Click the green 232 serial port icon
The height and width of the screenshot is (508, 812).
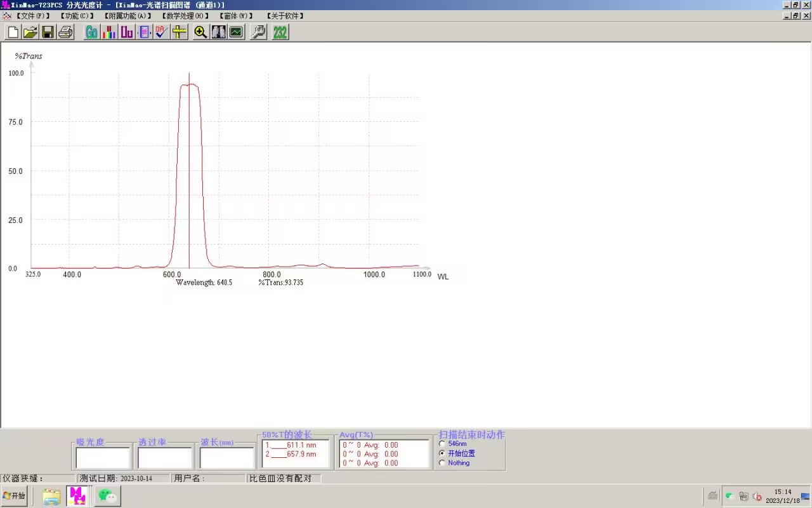[280, 32]
